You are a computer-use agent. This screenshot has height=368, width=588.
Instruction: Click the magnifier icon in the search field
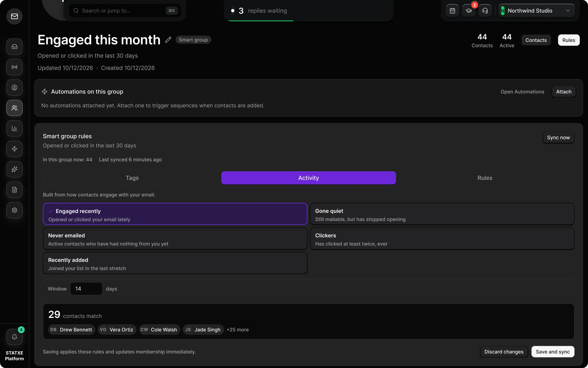click(76, 11)
